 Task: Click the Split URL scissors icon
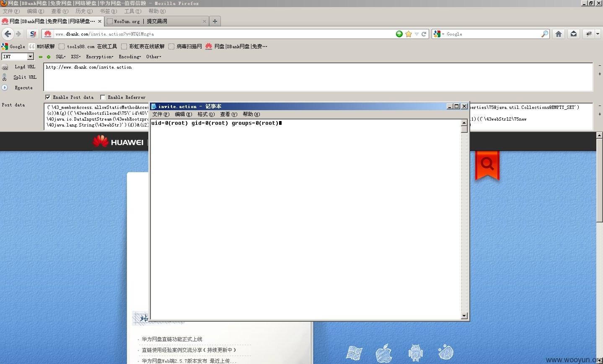pos(5,77)
